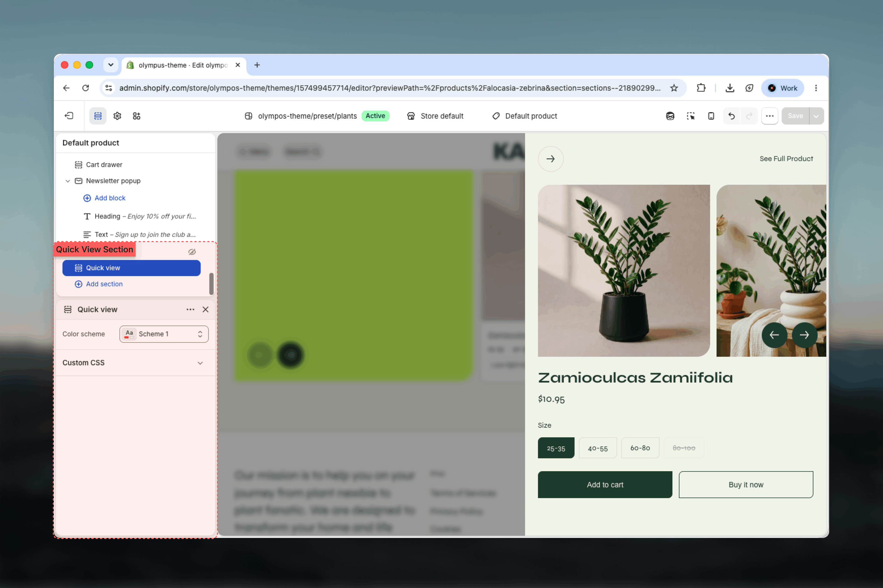This screenshot has height=588, width=883.
Task: Show next product image with right arrow
Action: (804, 335)
